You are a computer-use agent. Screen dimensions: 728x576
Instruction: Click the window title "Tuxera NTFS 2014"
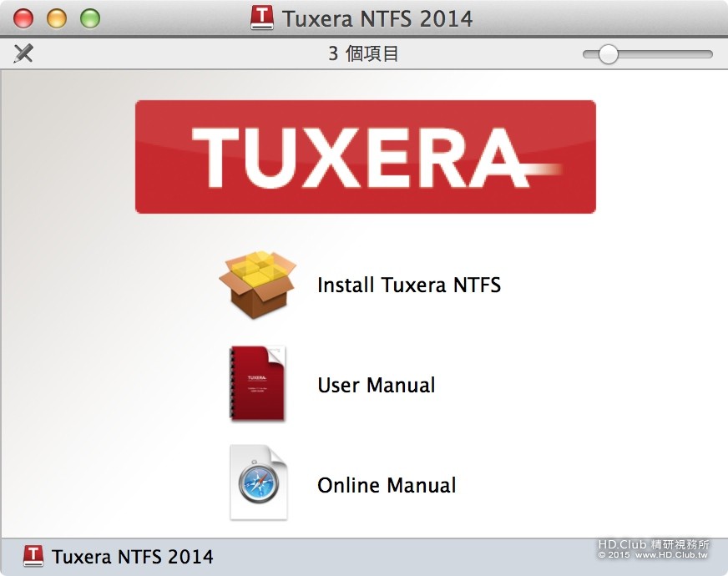click(x=377, y=18)
